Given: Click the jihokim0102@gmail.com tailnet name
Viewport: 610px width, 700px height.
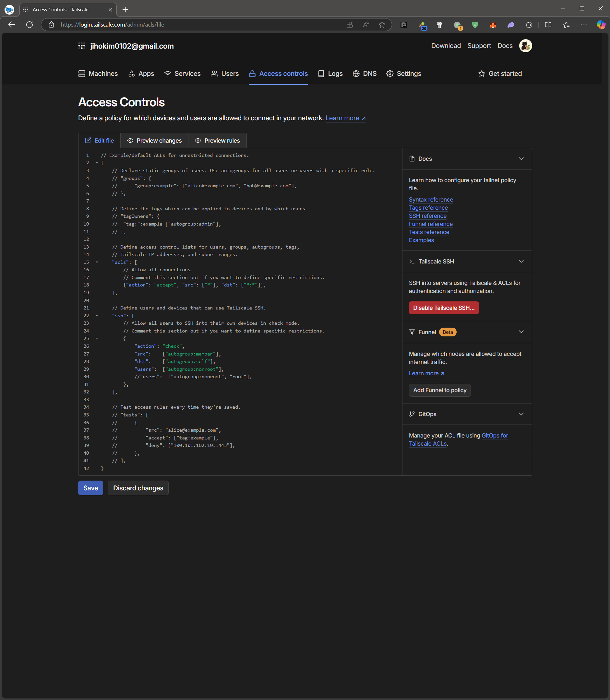Looking at the screenshot, I should click(x=132, y=46).
